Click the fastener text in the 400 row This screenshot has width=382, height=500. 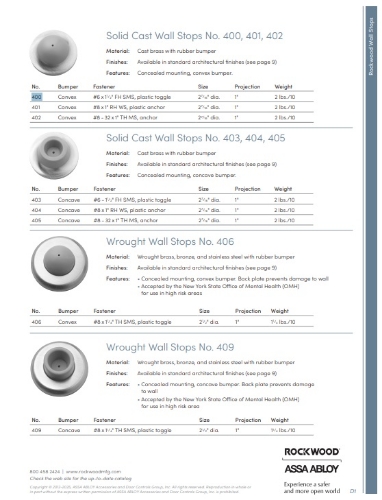132,97
